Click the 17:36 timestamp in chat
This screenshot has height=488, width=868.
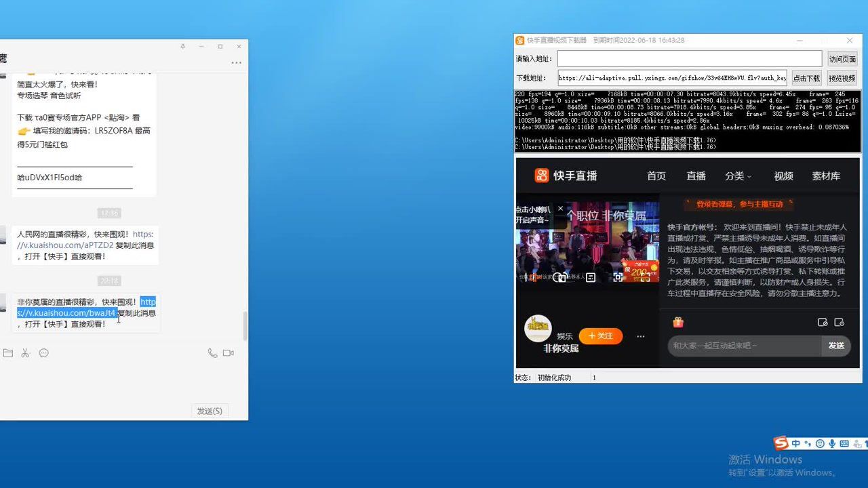[109, 213]
